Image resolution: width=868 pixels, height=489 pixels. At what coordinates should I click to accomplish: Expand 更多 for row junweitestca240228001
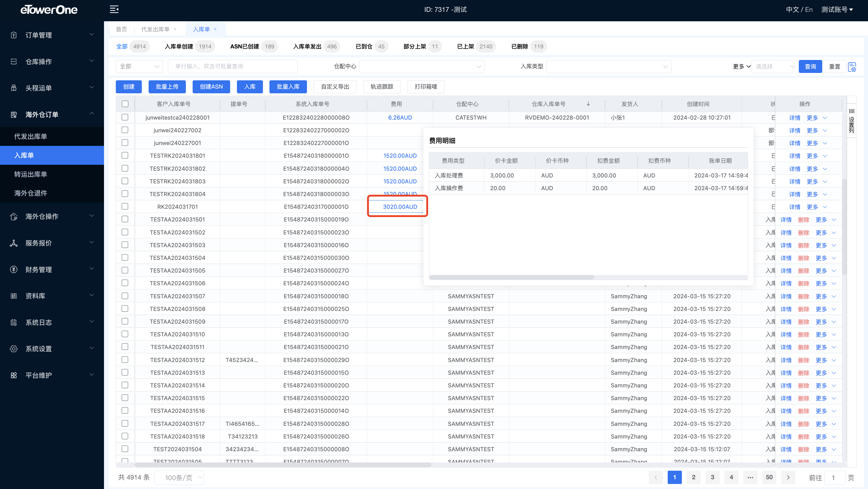[817, 118]
